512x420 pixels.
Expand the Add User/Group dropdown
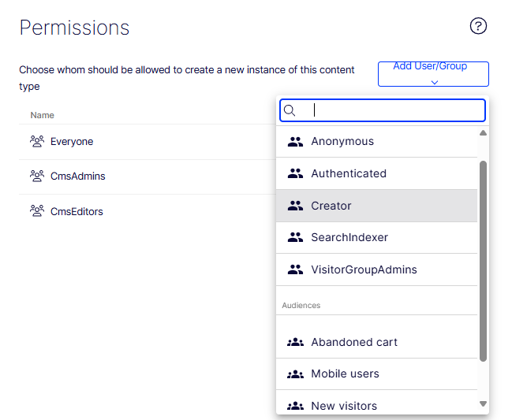click(x=433, y=73)
